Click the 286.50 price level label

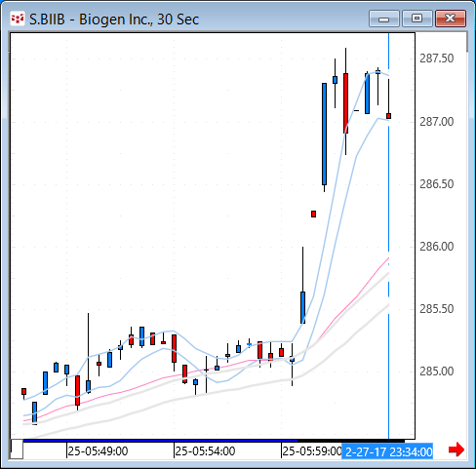436,184
